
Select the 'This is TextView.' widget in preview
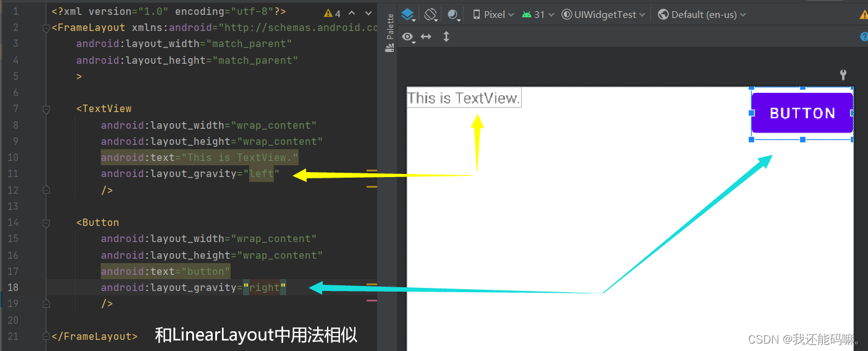(464, 98)
